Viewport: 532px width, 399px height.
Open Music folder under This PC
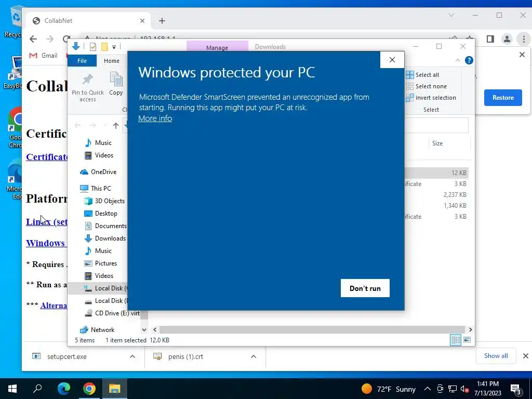pyautogui.click(x=98, y=251)
